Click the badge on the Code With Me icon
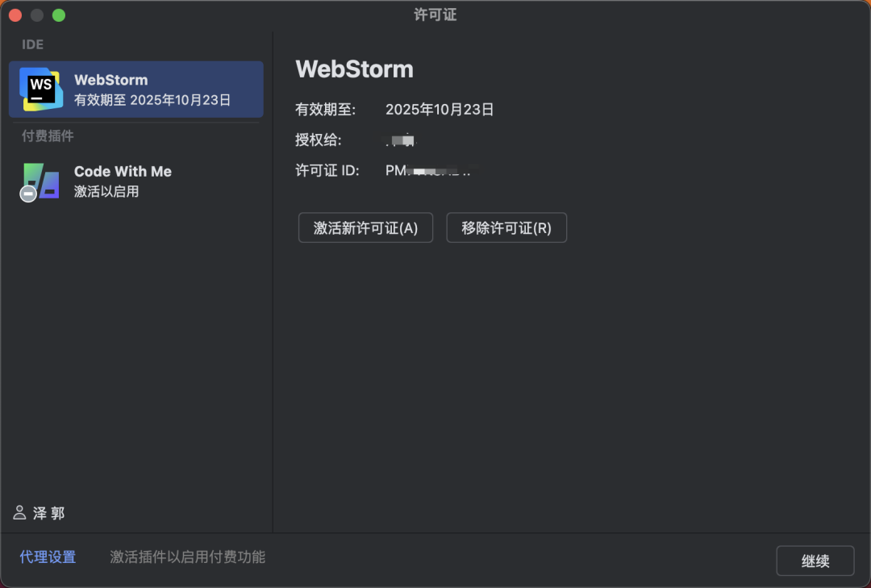The image size is (871, 588). [27, 194]
